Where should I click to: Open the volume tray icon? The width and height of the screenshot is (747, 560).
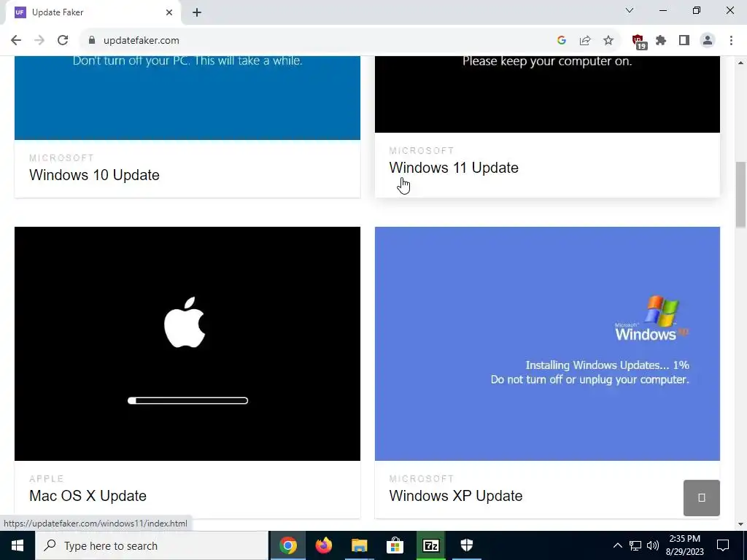click(653, 545)
